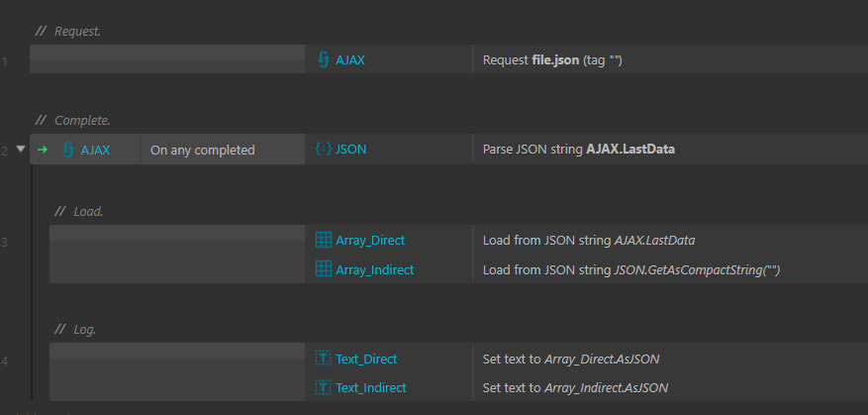The height and width of the screenshot is (415, 868).
Task: Click the green trigger arrow on event 2
Action: [43, 150]
